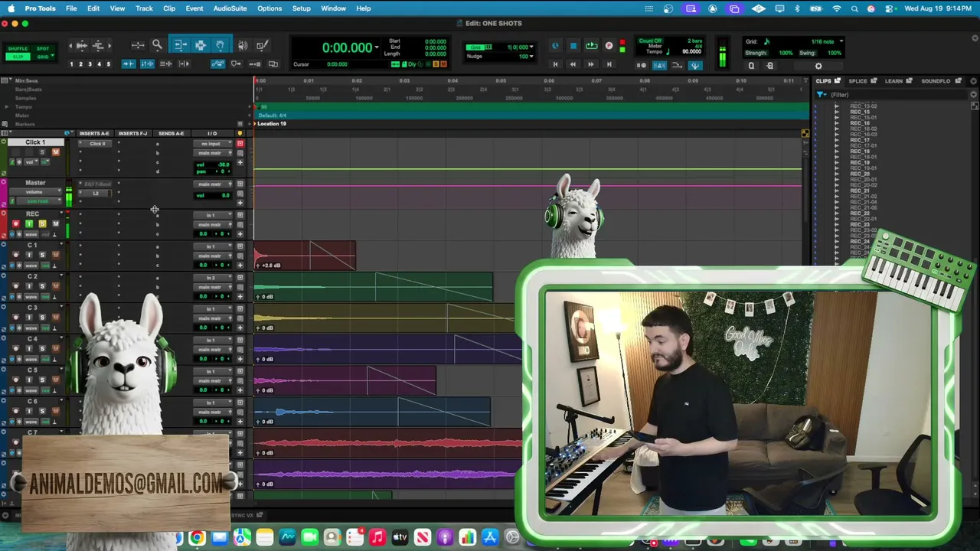Select the Trim tool

coord(180,45)
